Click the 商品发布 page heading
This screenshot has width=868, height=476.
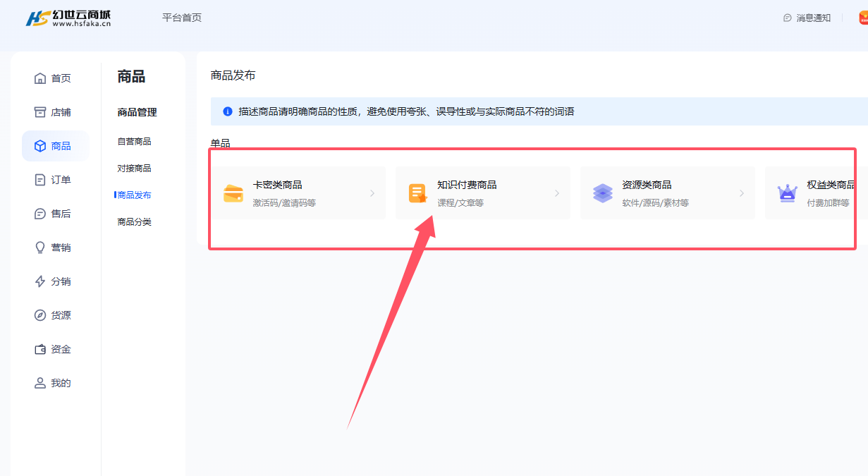233,75
